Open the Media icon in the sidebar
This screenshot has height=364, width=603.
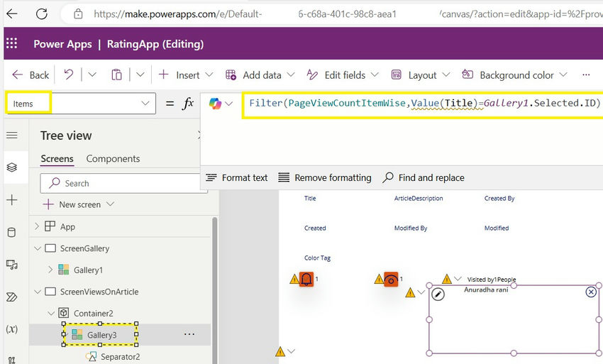click(12, 265)
